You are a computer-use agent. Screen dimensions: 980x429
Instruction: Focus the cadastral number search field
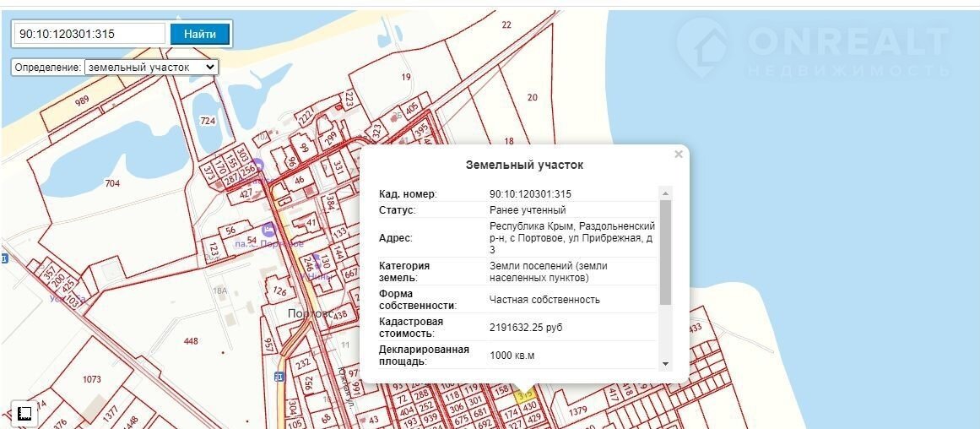click(89, 34)
